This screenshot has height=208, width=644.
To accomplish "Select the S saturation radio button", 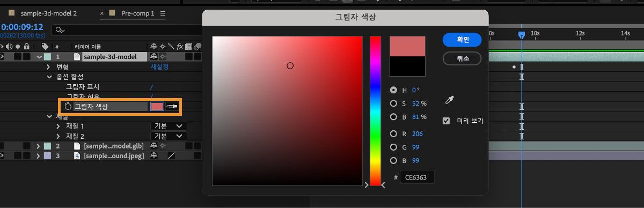I will point(393,103).
